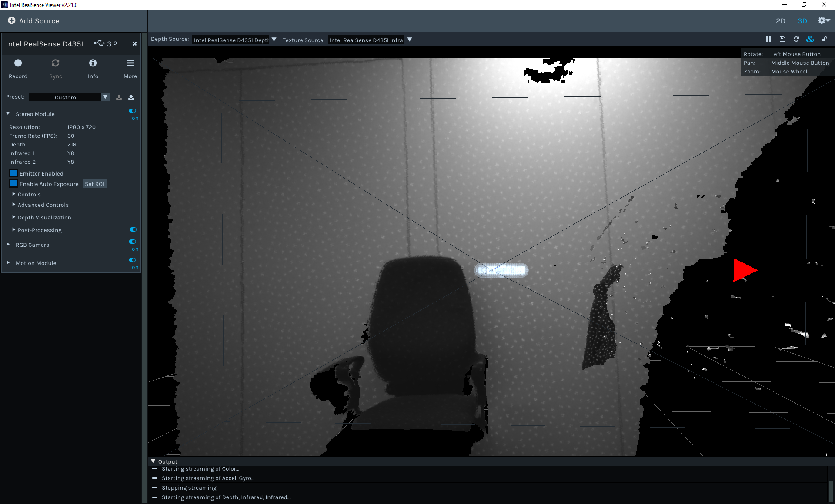This screenshot has height=504, width=835.
Task: Expand the Advanced Controls section
Action: (x=14, y=204)
